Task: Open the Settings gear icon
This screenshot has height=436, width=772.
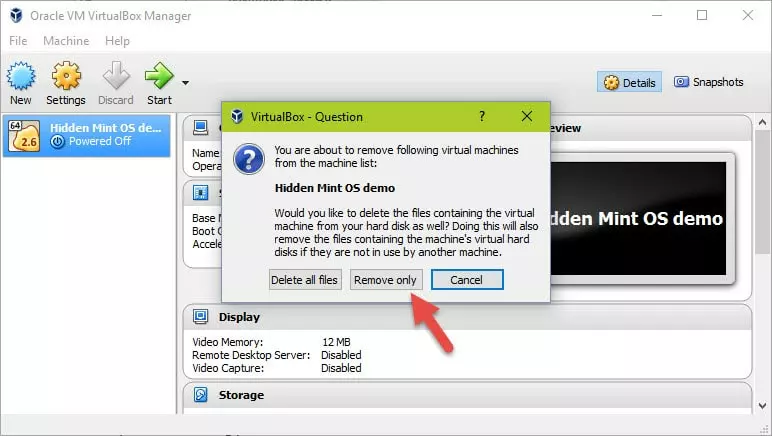Action: tap(66, 76)
